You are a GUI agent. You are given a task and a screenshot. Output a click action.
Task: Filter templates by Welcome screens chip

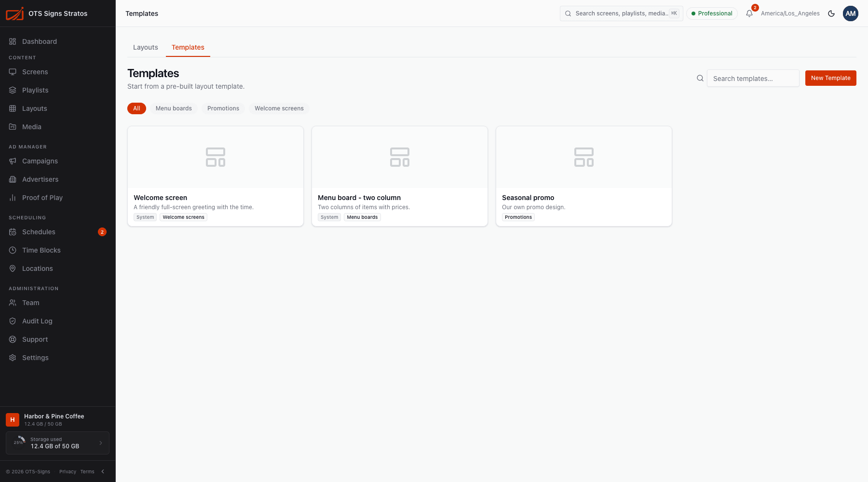[x=279, y=108]
